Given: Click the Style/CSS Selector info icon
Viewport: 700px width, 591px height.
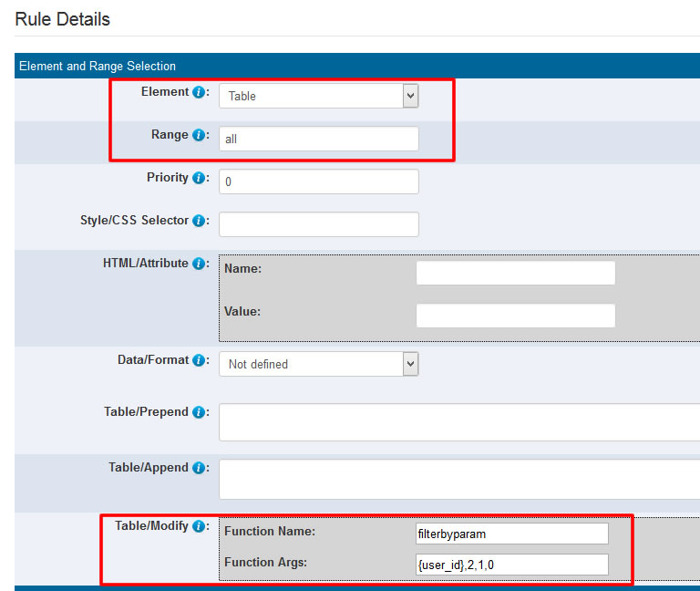Looking at the screenshot, I should coord(199,221).
